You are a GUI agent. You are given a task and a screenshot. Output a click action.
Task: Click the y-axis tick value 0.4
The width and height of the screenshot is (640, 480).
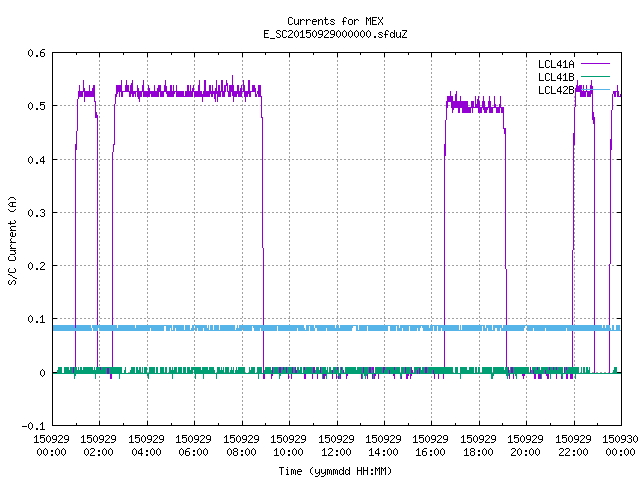coord(36,160)
